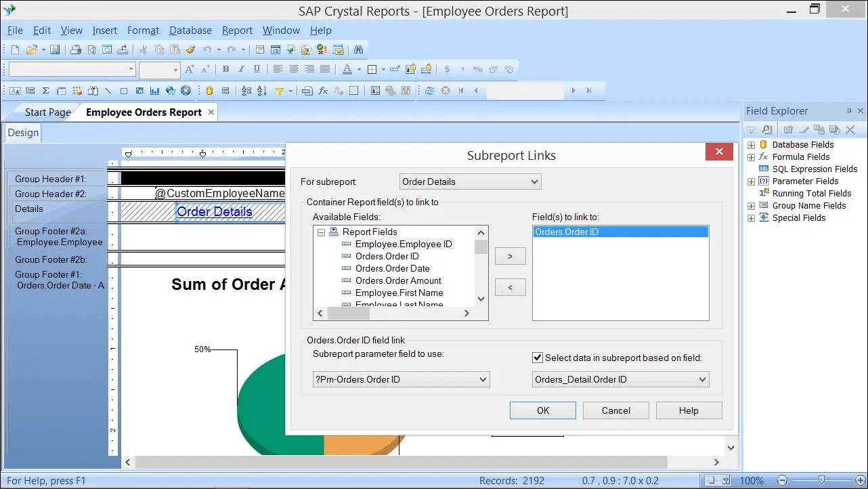Open the Print dialog via printer icon
Image resolution: width=868 pixels, height=489 pixels.
[77, 49]
